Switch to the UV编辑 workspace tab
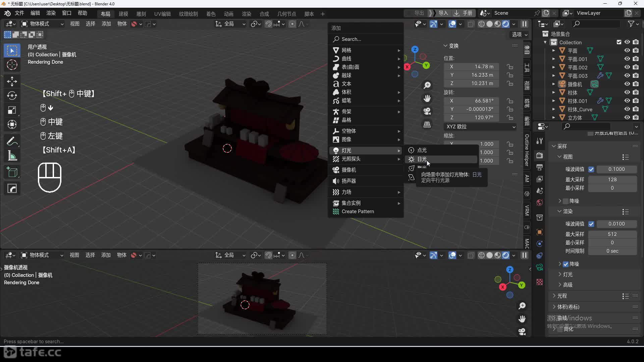The image size is (644, 362). pyautogui.click(x=162, y=14)
